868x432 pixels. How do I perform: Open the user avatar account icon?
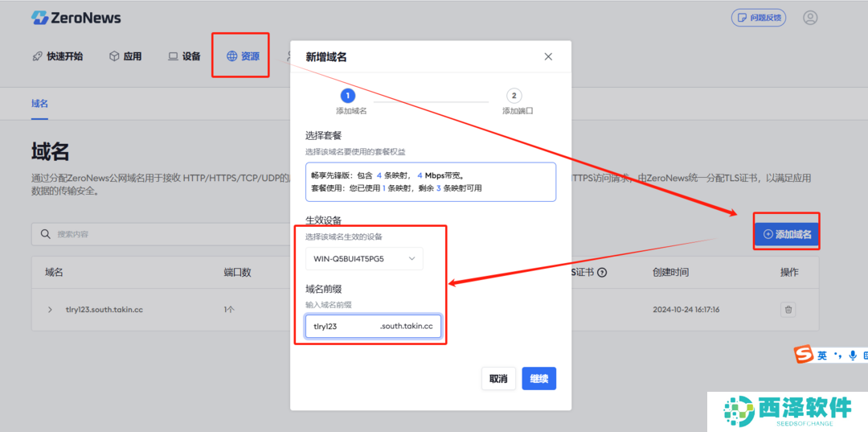click(809, 18)
